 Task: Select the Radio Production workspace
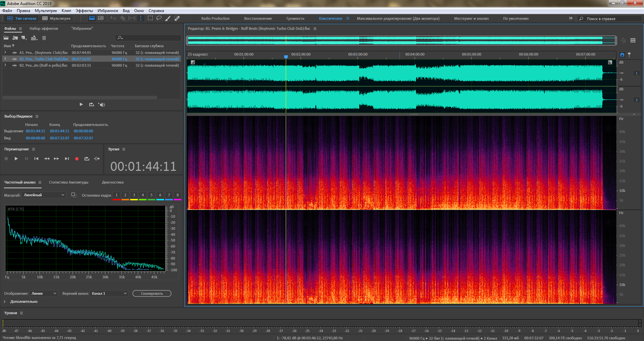pos(215,18)
